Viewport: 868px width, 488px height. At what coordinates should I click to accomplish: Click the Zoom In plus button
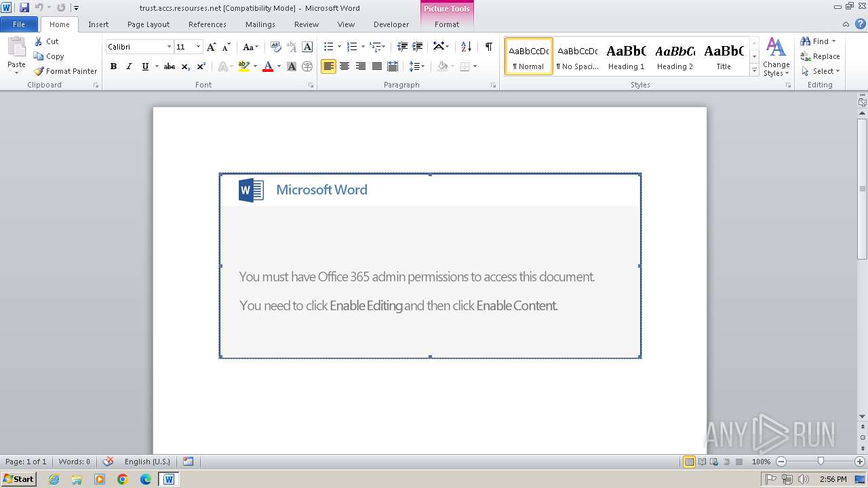pos(860,462)
